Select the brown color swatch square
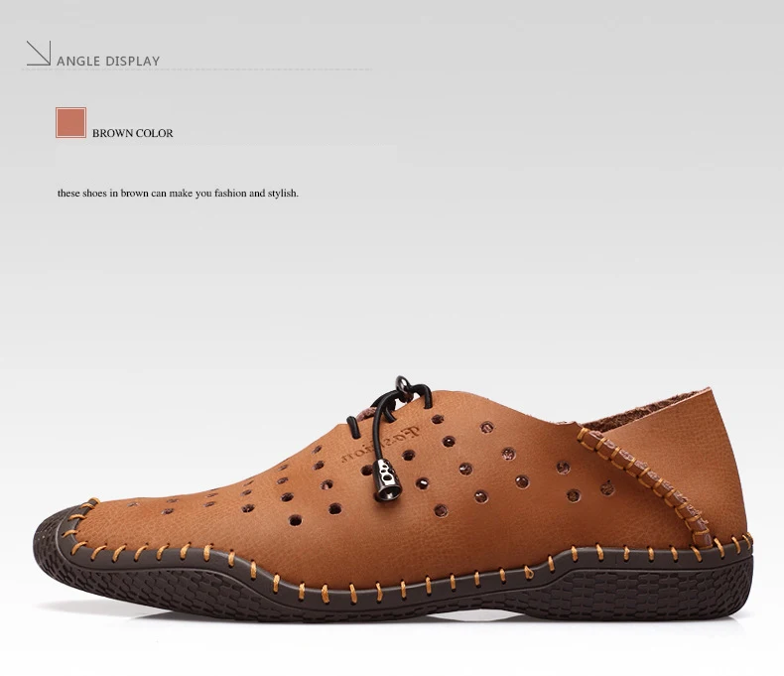The image size is (784, 676). coord(71,122)
